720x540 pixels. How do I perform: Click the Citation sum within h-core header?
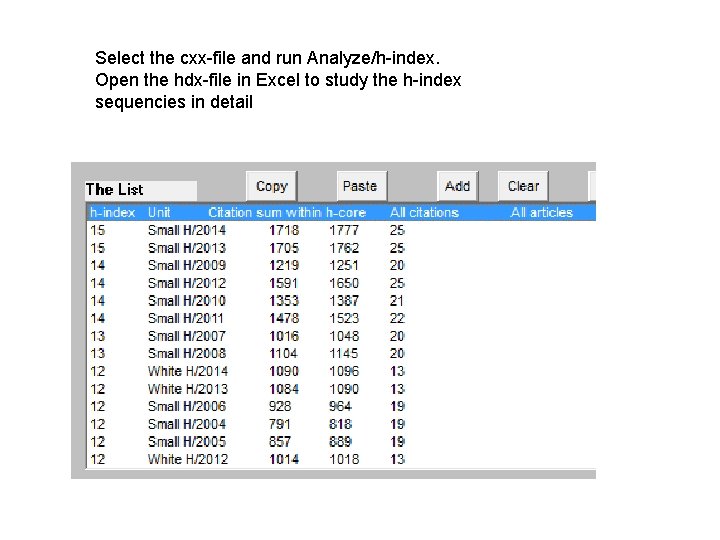(287, 213)
